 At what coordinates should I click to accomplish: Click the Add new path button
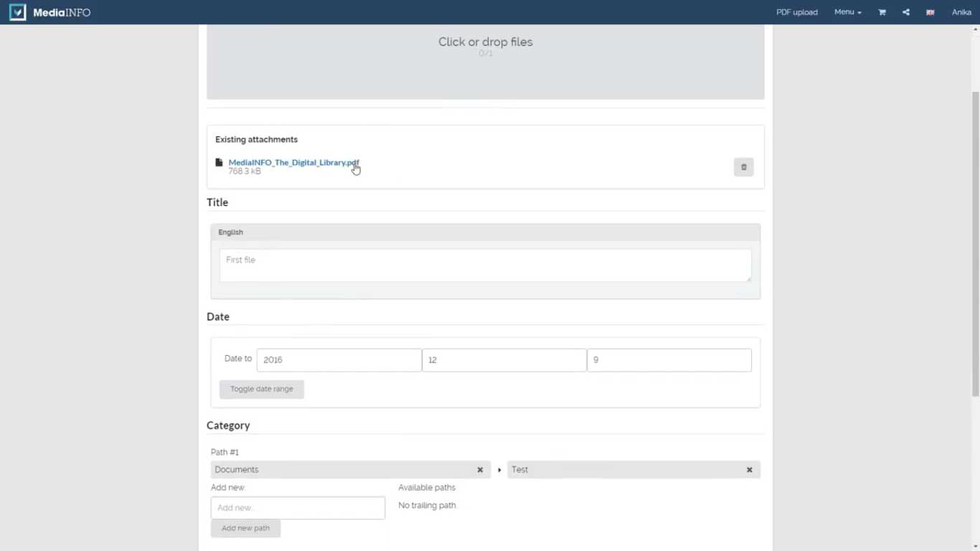pos(245,528)
